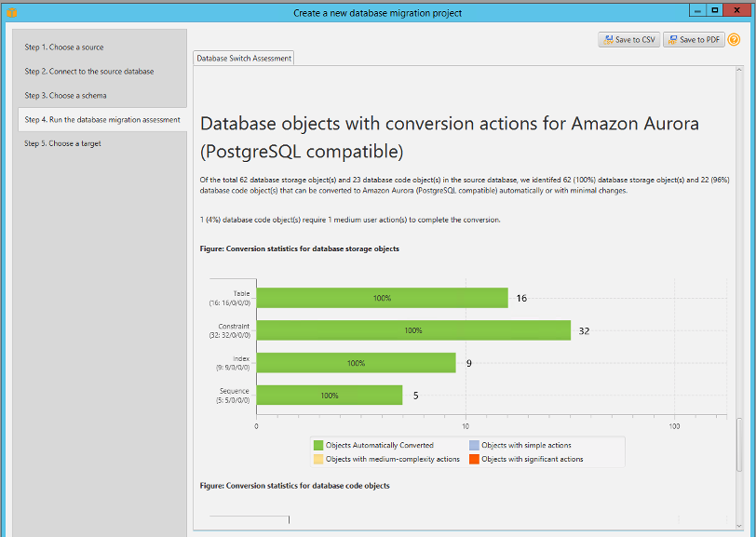This screenshot has width=756, height=537.
Task: Click the Save to CSV icon button
Action: coord(628,39)
